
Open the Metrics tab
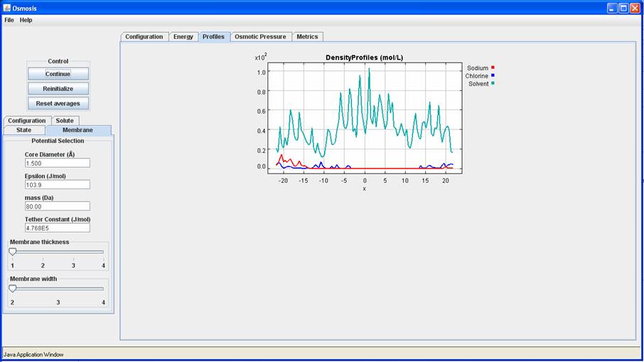coord(307,37)
